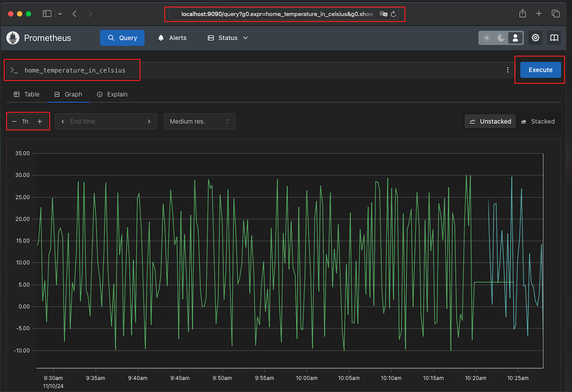
Task: Increase the range with the plus button
Action: 40,121
